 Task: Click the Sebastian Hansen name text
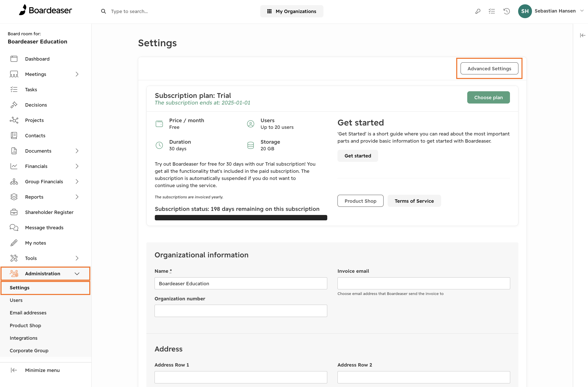pyautogui.click(x=555, y=11)
